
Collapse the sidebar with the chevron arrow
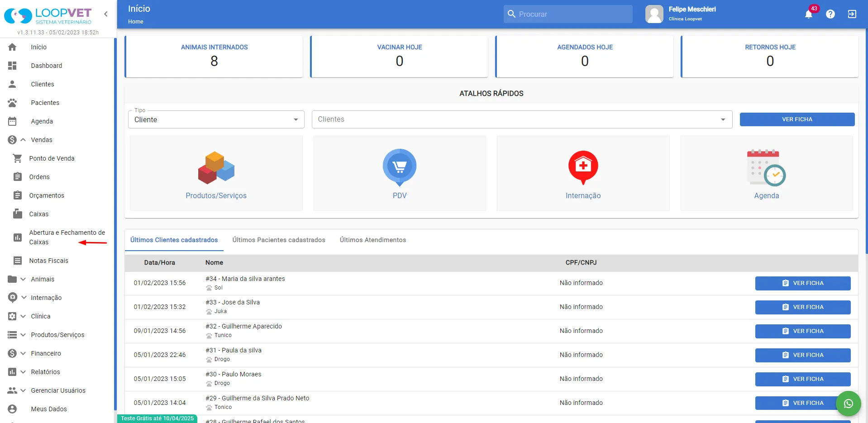pyautogui.click(x=106, y=14)
